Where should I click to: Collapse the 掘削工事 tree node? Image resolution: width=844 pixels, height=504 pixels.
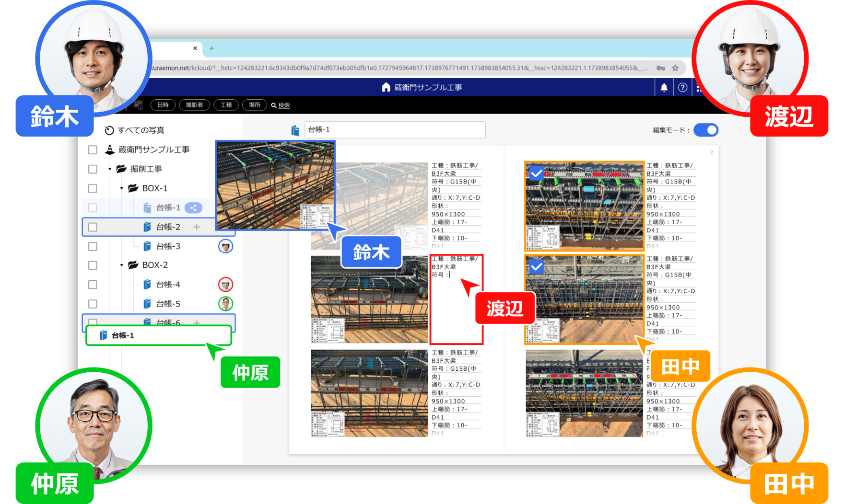click(x=110, y=169)
